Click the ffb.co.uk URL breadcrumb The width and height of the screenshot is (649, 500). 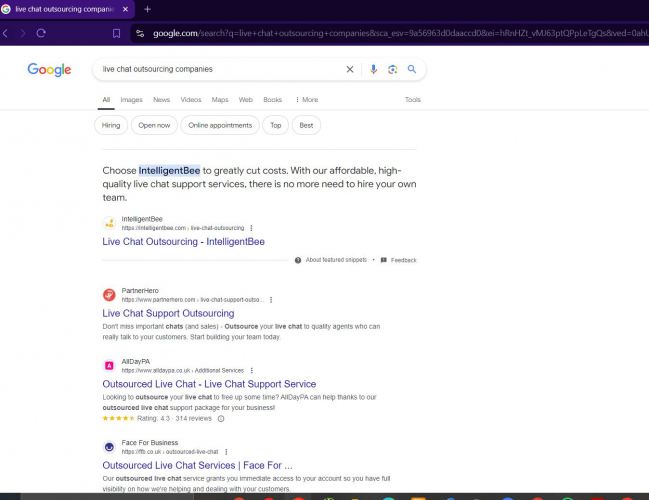tap(170, 452)
